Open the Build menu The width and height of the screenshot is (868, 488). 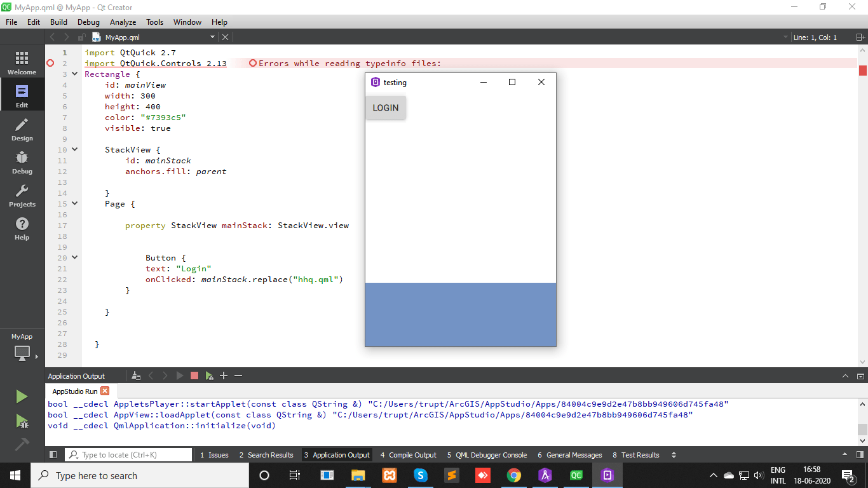[58, 22]
